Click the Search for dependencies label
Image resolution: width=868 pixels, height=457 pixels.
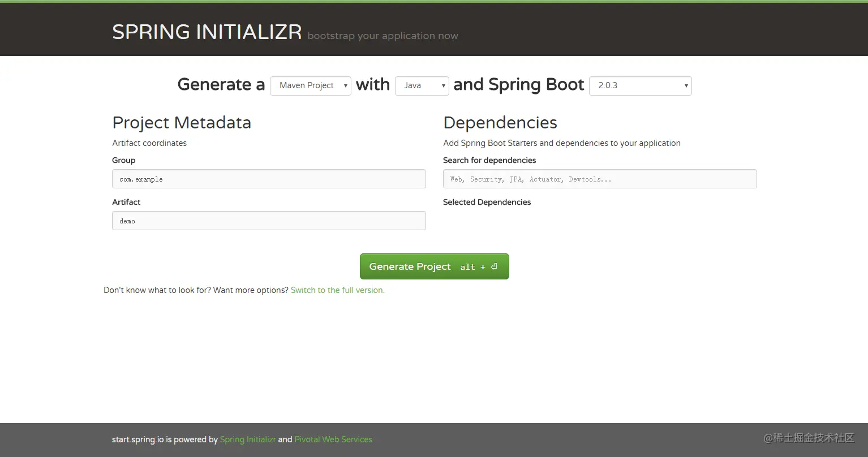coord(489,160)
